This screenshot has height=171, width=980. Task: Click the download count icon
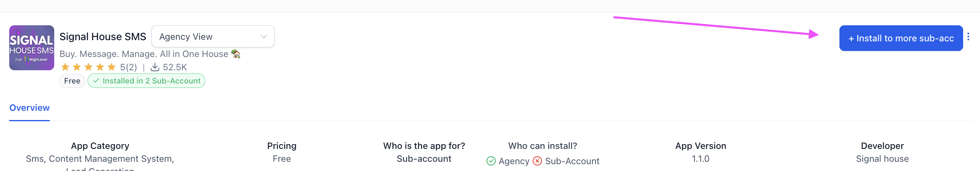click(155, 67)
